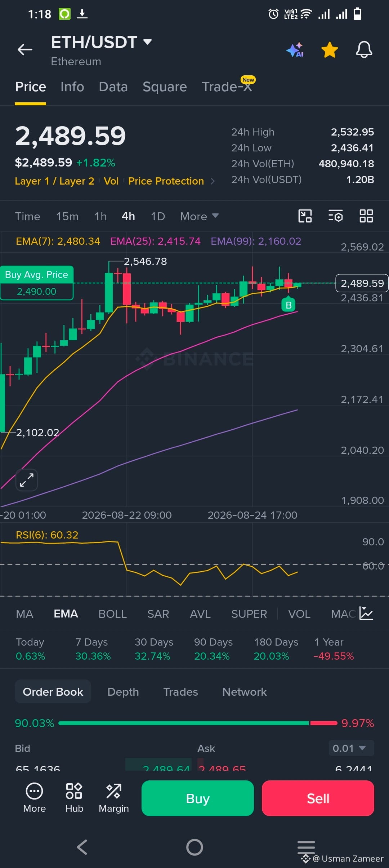Viewport: 389px width, 868px height.
Task: Tap the 1 Year performance -49.55%
Action: [x=334, y=656]
